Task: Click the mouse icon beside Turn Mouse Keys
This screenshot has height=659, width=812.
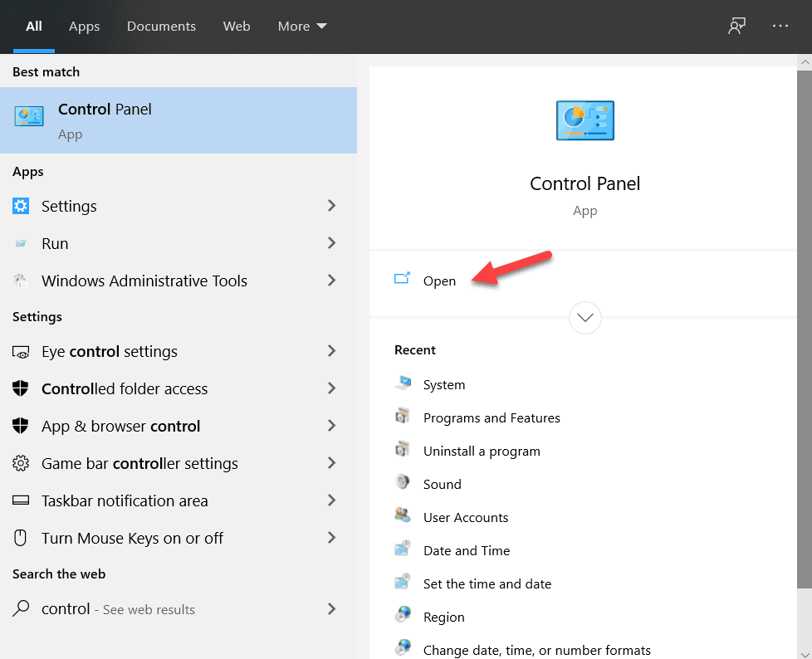Action: click(x=21, y=538)
